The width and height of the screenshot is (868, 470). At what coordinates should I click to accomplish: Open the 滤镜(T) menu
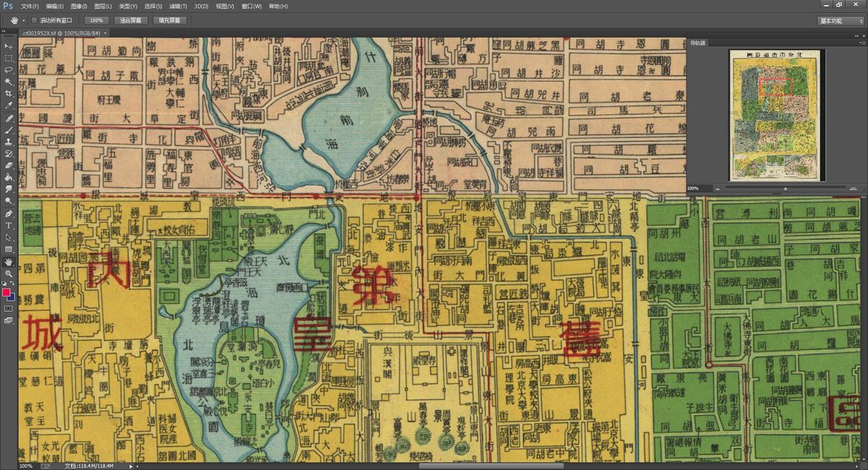tap(178, 6)
